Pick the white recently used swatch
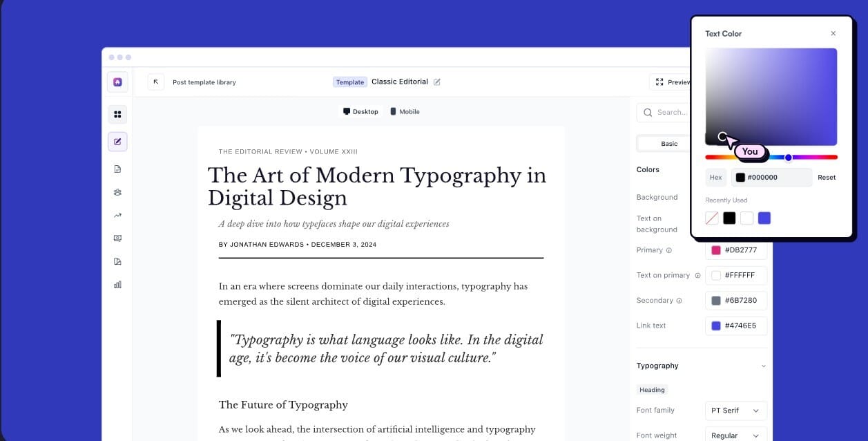Screen dimensions: 868x441 [x=746, y=218]
